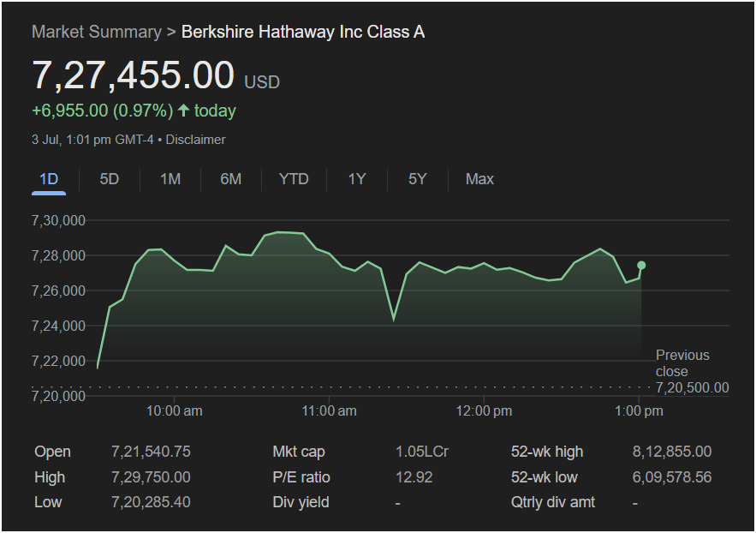The image size is (756, 533).
Task: Click the 11:00 am axis label
Action: point(330,411)
